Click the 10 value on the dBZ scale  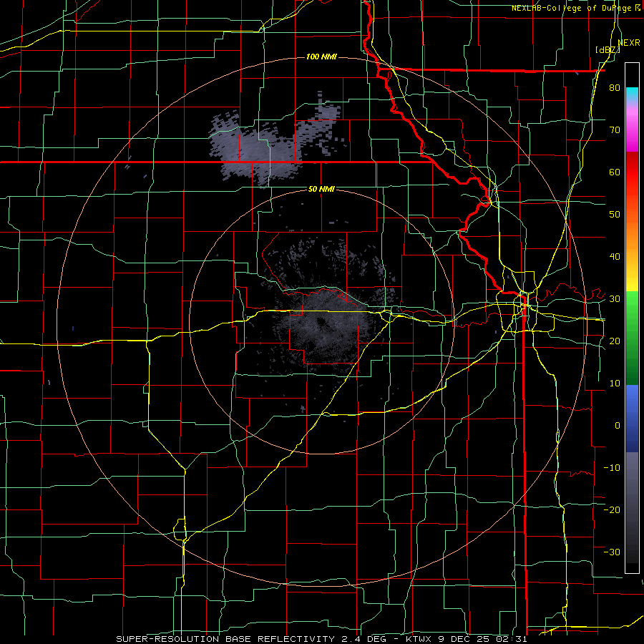click(x=615, y=384)
